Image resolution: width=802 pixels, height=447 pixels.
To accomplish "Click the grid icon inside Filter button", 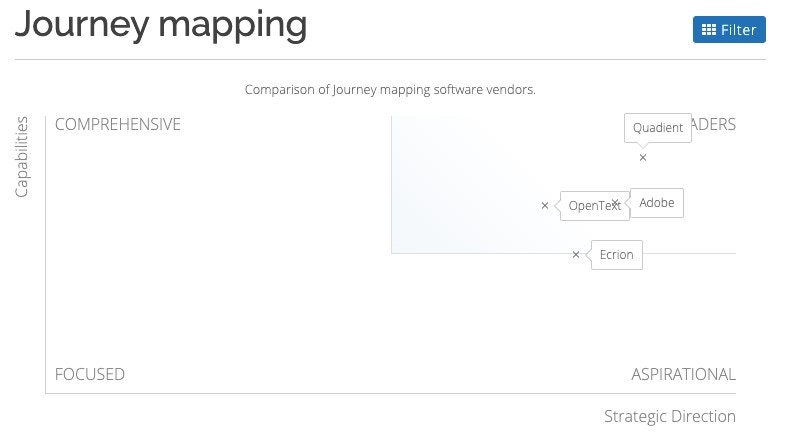I will point(708,30).
